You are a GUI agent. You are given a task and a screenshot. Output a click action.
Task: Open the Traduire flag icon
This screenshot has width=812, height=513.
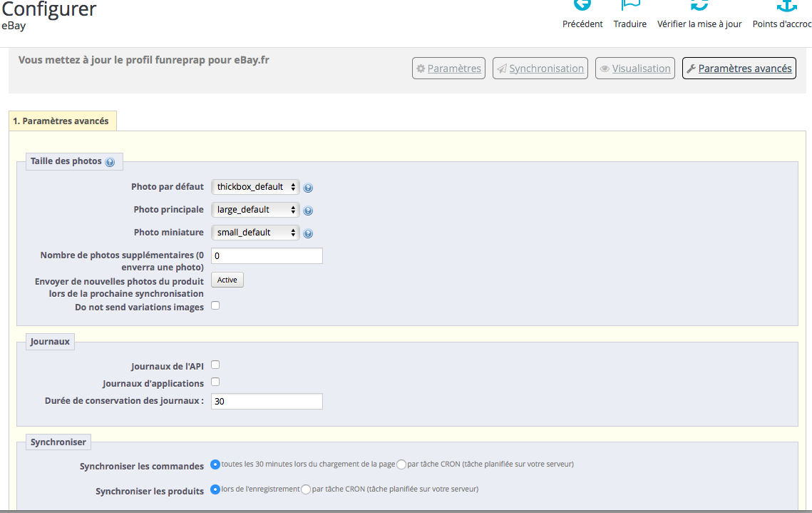tap(630, 5)
